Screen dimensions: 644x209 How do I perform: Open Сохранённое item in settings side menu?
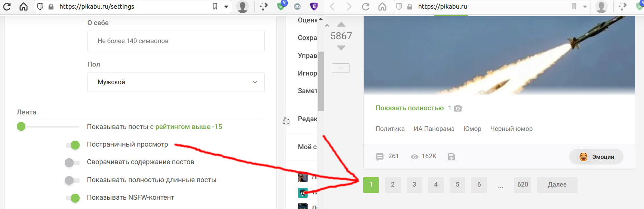coord(308,38)
